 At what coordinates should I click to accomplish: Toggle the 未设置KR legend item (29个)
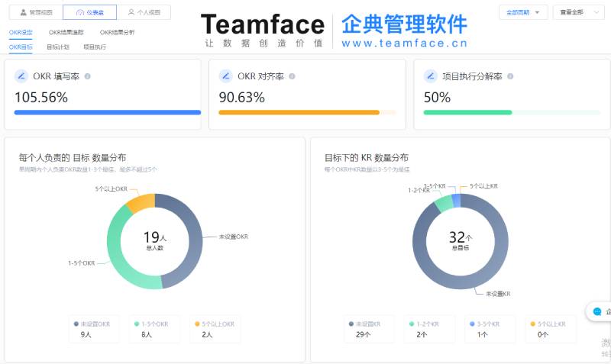[369, 329]
